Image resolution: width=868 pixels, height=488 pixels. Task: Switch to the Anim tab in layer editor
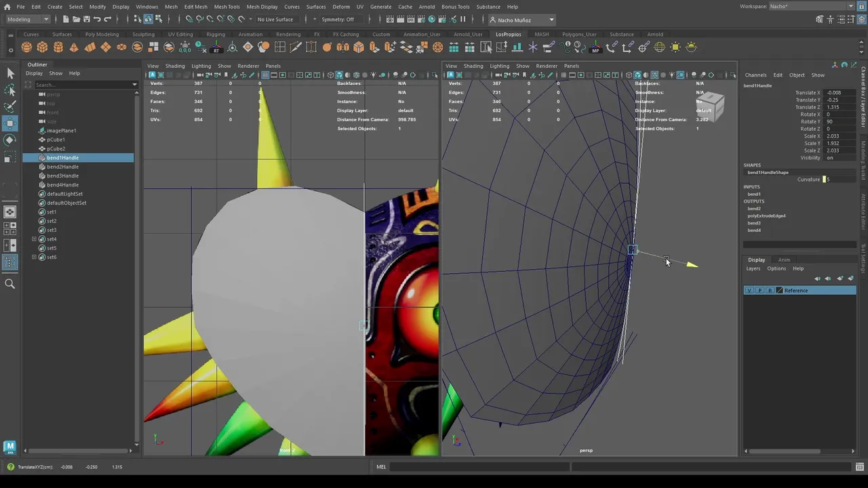click(x=784, y=260)
